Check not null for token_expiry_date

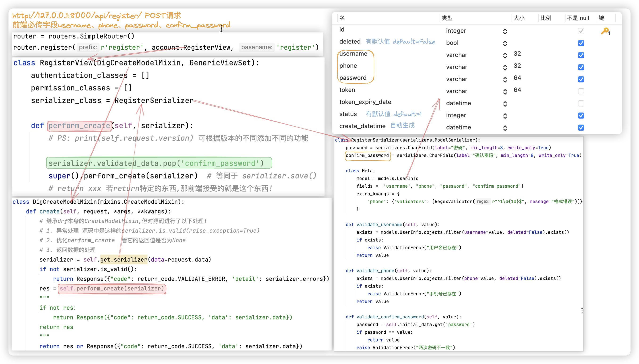tap(581, 103)
